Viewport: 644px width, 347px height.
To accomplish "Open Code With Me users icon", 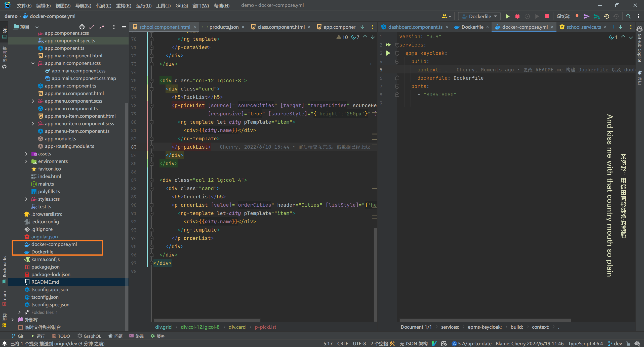I will (447, 16).
